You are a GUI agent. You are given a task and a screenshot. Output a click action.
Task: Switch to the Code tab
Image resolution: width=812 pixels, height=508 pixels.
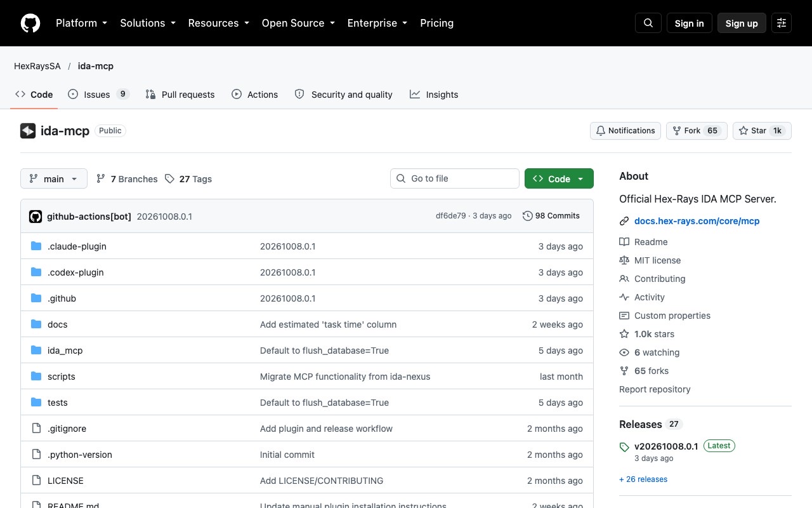34,95
